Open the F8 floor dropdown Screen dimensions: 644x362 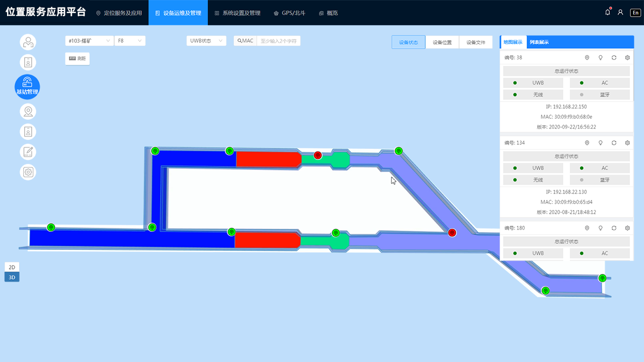pos(130,41)
